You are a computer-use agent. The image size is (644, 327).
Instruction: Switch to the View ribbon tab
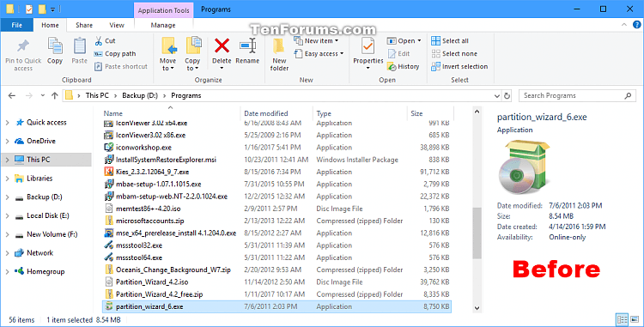point(117,25)
